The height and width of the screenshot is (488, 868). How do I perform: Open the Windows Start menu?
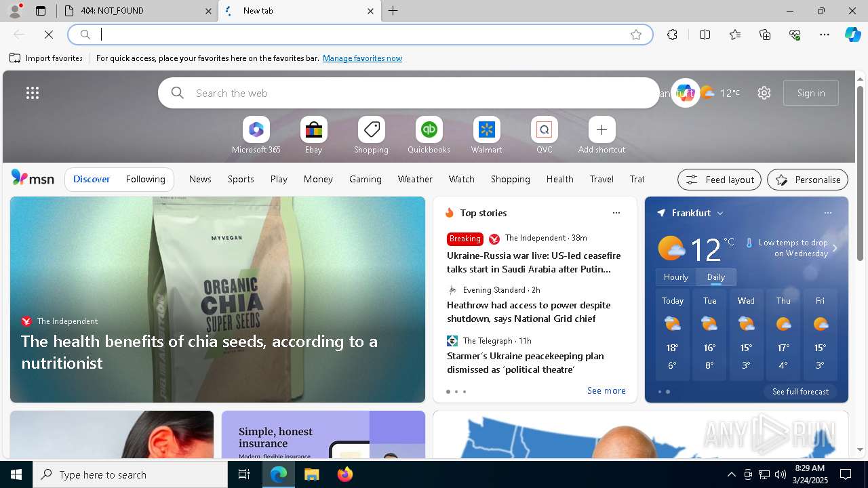pyautogui.click(x=16, y=474)
